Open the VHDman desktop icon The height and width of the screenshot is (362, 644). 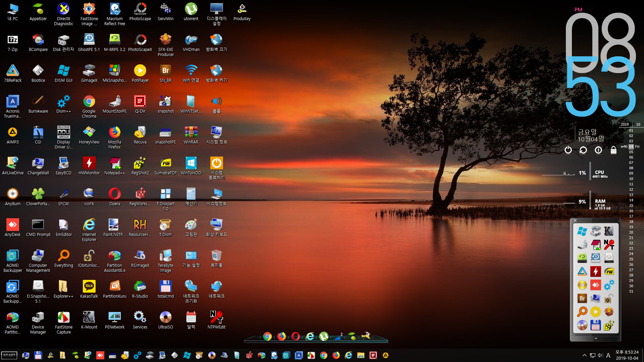[x=191, y=43]
